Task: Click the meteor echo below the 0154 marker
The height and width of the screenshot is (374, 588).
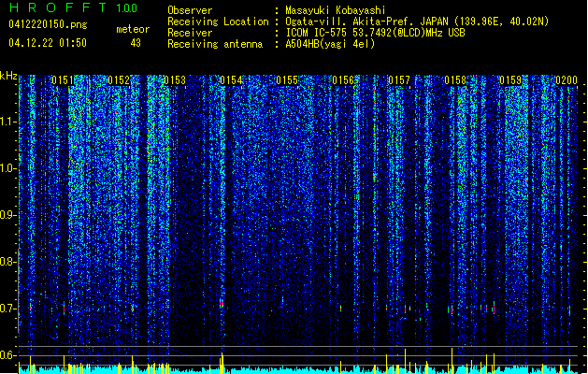Action: [x=222, y=303]
